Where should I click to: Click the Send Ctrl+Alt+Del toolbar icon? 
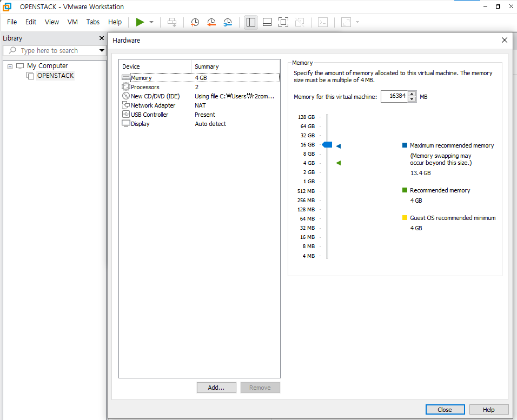pyautogui.click(x=172, y=22)
